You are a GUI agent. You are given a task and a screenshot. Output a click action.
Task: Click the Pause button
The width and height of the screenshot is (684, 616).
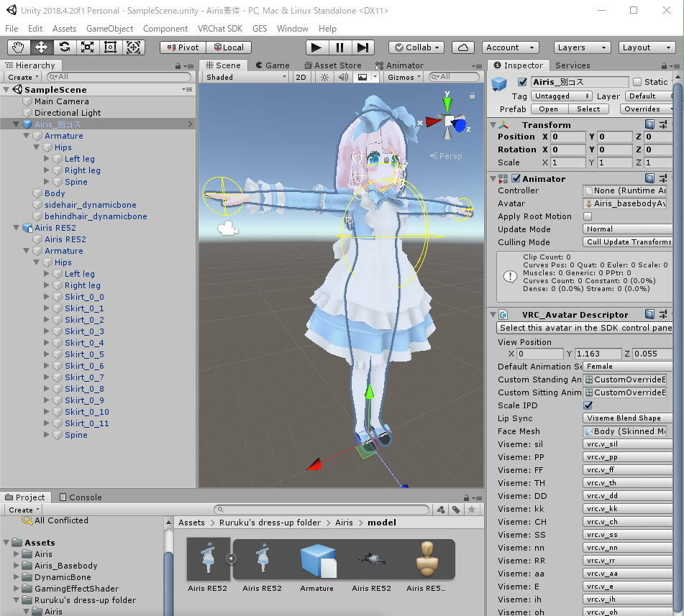[339, 47]
